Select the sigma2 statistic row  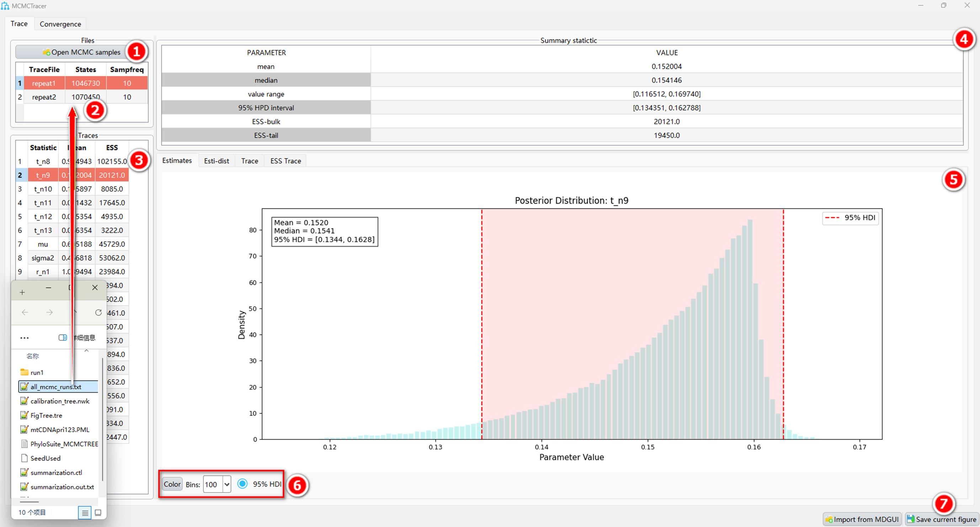(x=72, y=257)
